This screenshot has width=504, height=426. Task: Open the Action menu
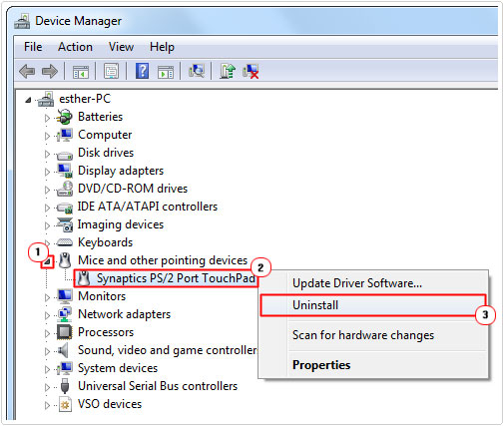point(75,47)
